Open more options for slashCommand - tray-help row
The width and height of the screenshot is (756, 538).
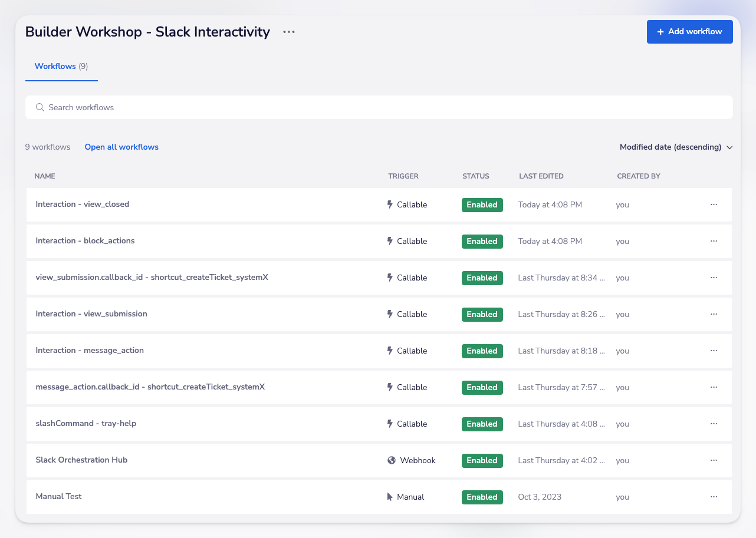click(x=714, y=424)
